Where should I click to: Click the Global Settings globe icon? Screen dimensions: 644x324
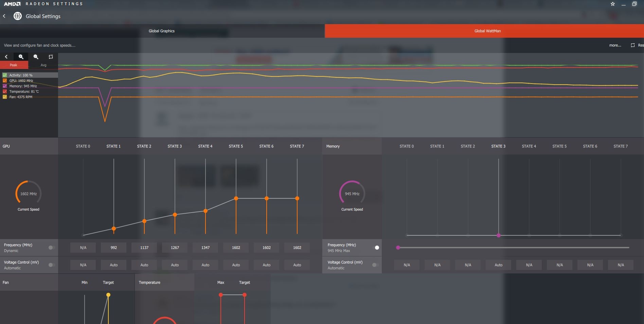click(18, 16)
